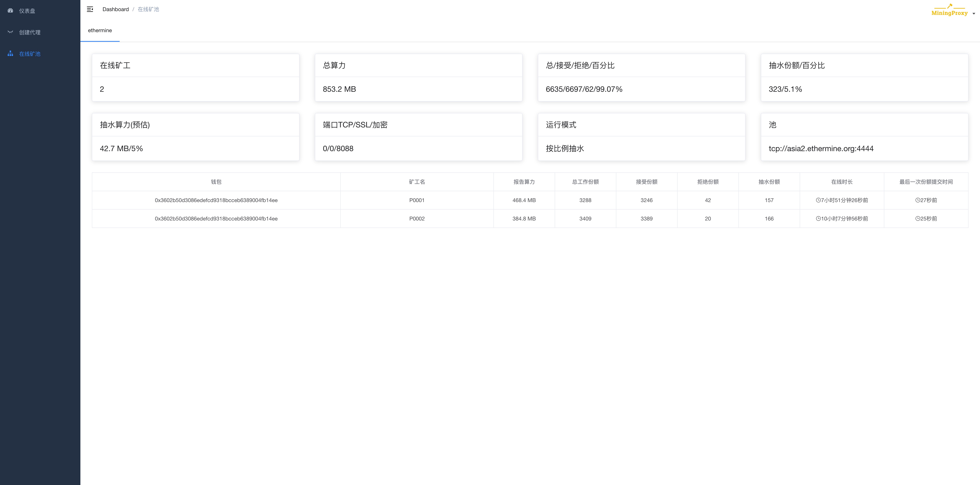The image size is (980, 485).
Task: Click the MiningProxy logo
Action: 949,10
